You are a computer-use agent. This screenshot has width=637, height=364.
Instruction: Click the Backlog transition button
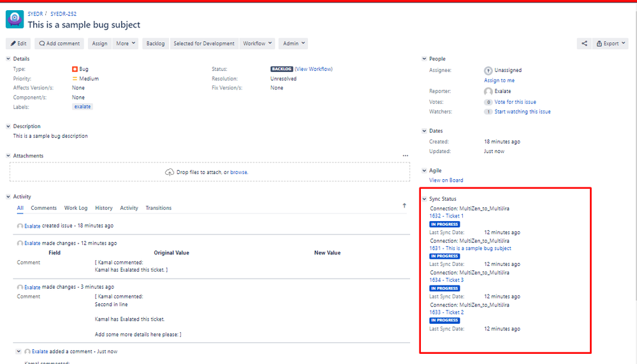155,43
